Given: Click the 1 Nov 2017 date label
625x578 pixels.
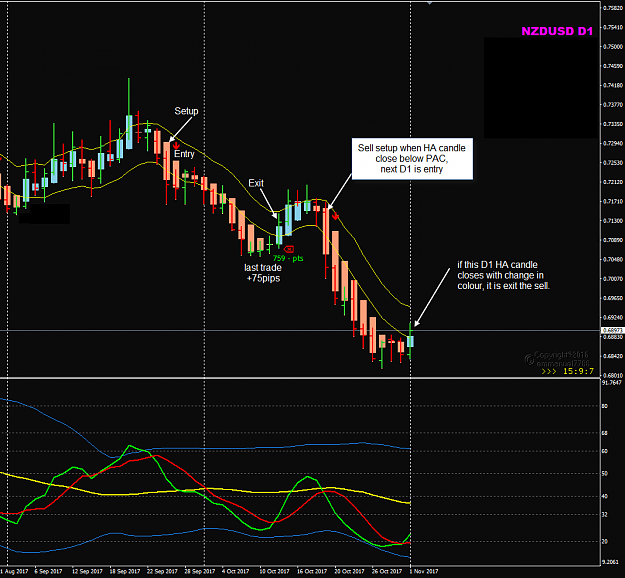Looking at the screenshot, I should tap(424, 571).
